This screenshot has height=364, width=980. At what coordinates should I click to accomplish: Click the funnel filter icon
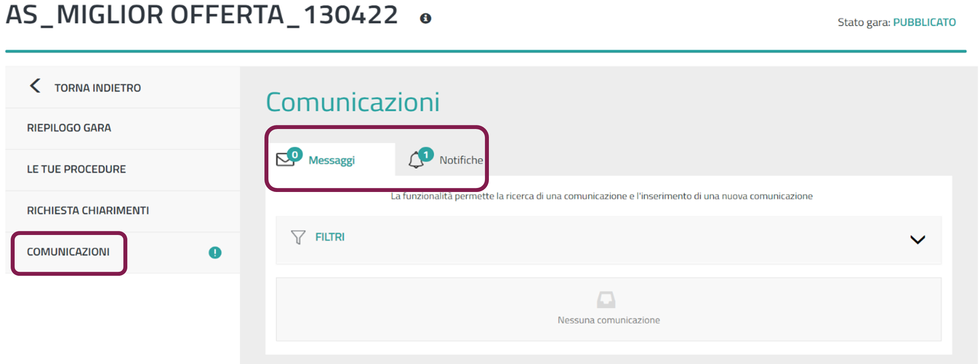[x=298, y=237]
